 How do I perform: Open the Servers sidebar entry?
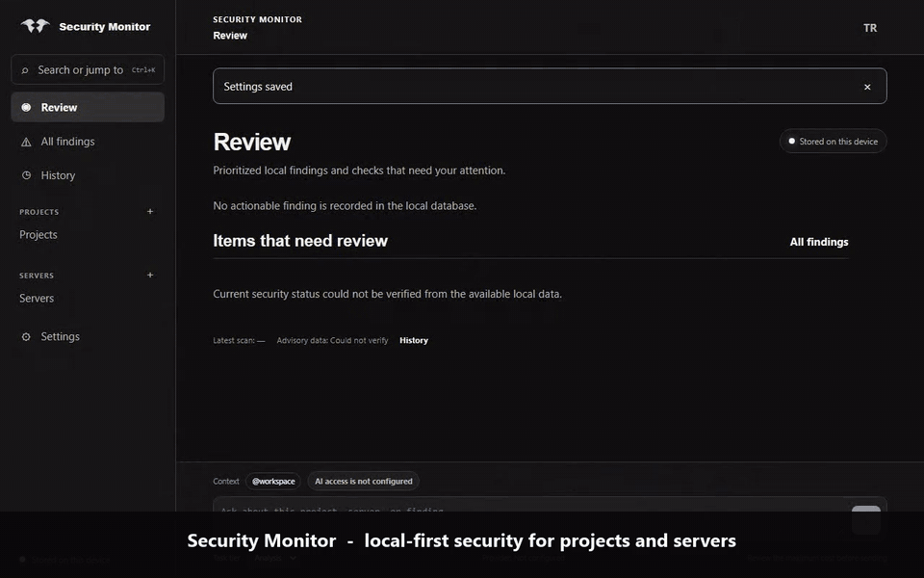tap(37, 299)
